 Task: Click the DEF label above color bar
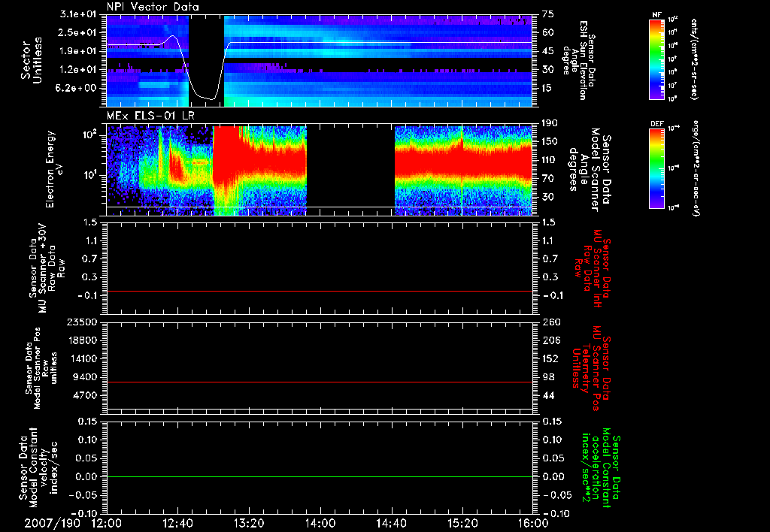[x=656, y=124]
